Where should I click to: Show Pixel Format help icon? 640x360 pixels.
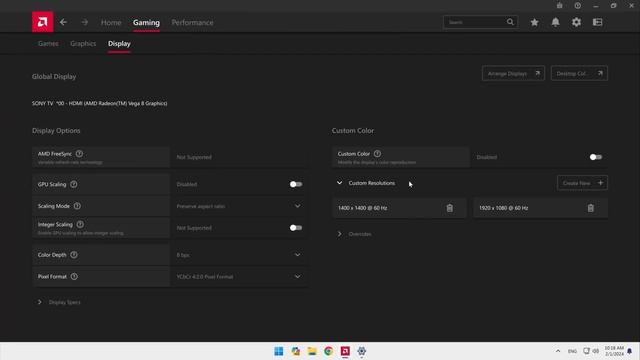click(74, 277)
